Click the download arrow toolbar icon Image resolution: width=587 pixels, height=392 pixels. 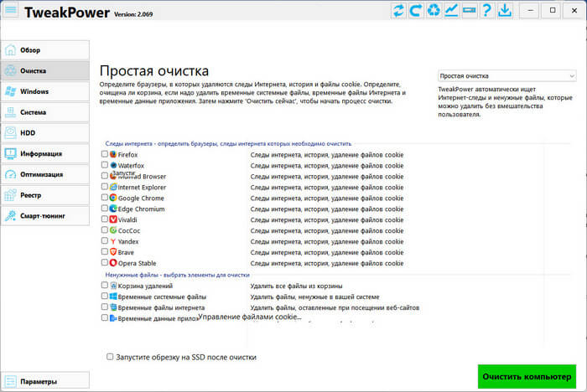click(x=505, y=11)
